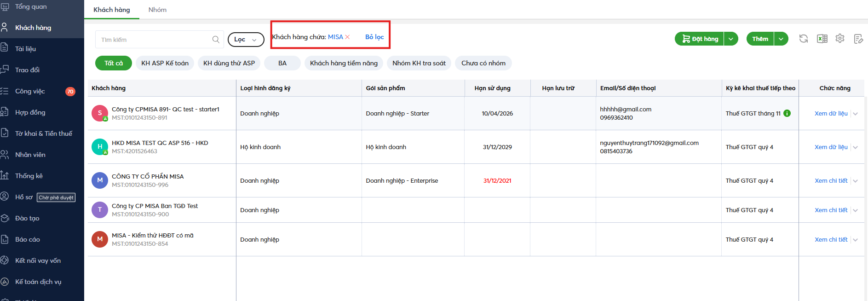The image size is (868, 301).
Task: Expand the Lọc filter dropdown
Action: 246,40
